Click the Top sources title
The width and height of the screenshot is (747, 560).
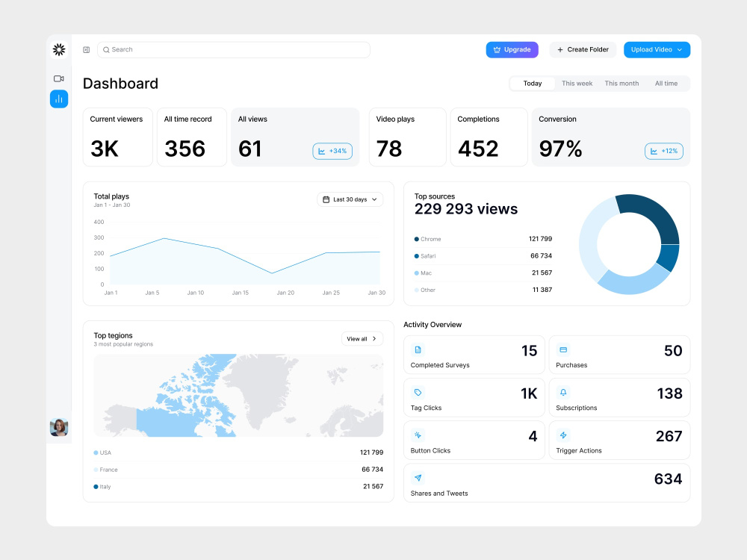pyautogui.click(x=435, y=196)
